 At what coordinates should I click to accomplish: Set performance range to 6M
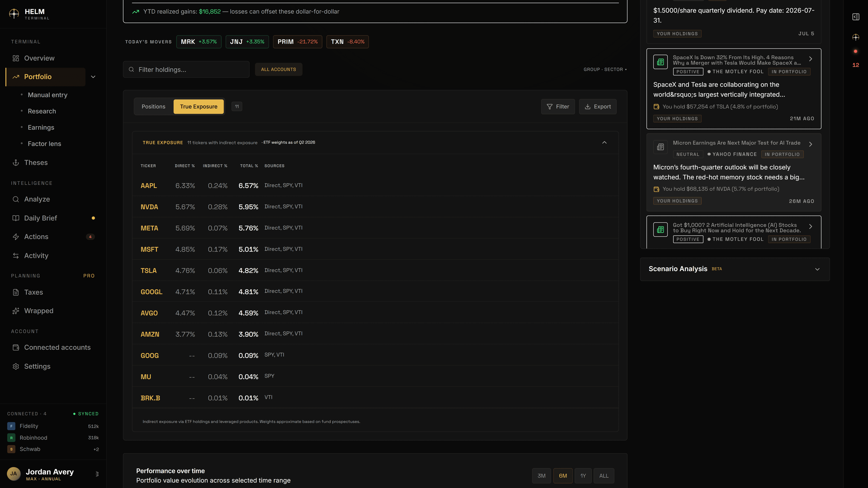563,476
